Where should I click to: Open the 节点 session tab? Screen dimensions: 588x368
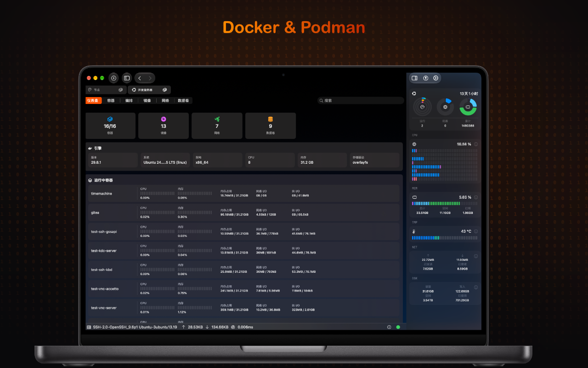[106, 90]
